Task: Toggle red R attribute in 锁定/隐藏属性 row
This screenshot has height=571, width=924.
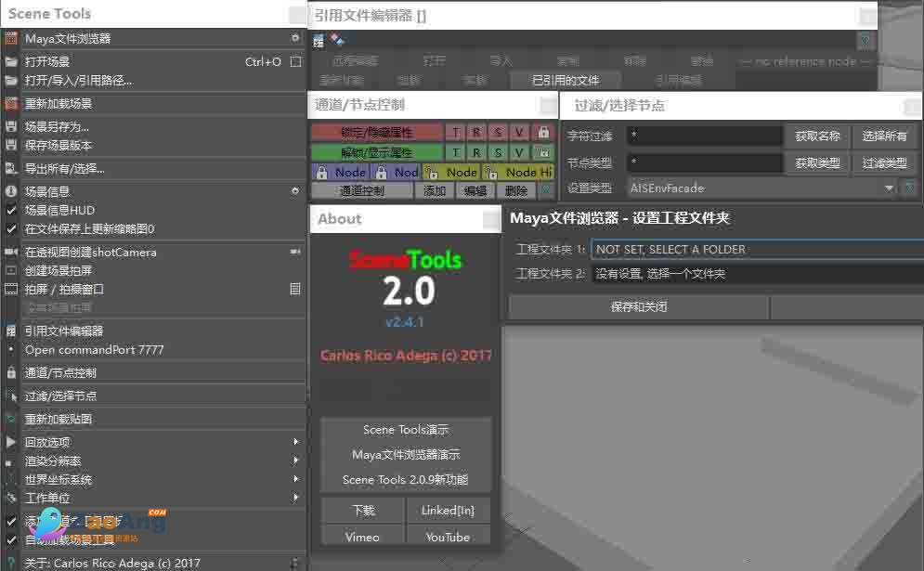Action: [x=476, y=133]
